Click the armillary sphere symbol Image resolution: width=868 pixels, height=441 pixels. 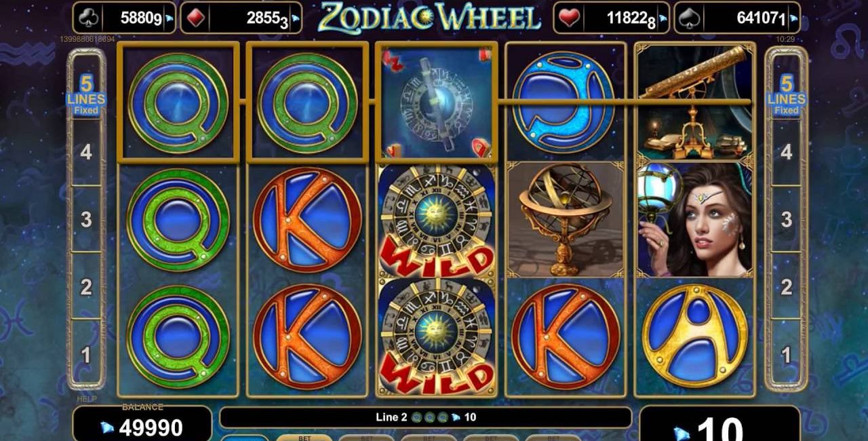tap(566, 218)
